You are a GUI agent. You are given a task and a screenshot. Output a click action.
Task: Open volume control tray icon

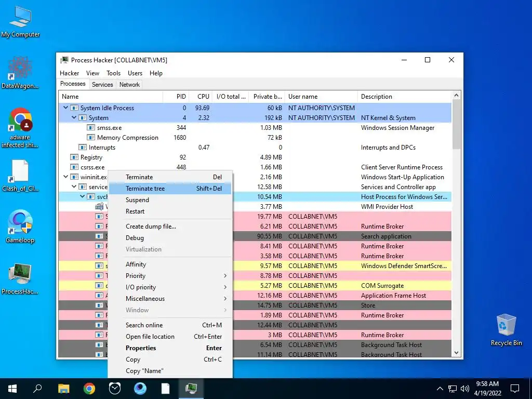pos(465,389)
